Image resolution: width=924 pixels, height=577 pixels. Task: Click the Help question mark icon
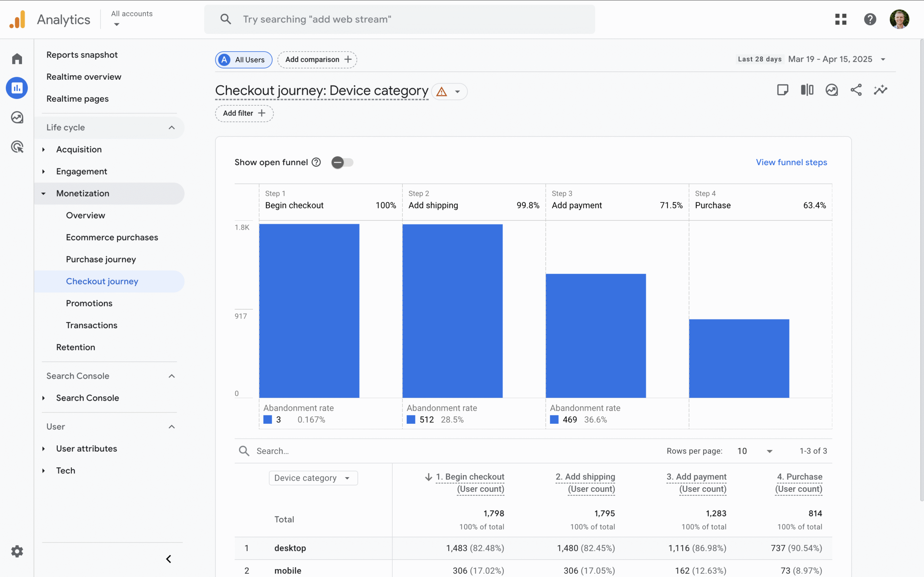pyautogui.click(x=870, y=19)
